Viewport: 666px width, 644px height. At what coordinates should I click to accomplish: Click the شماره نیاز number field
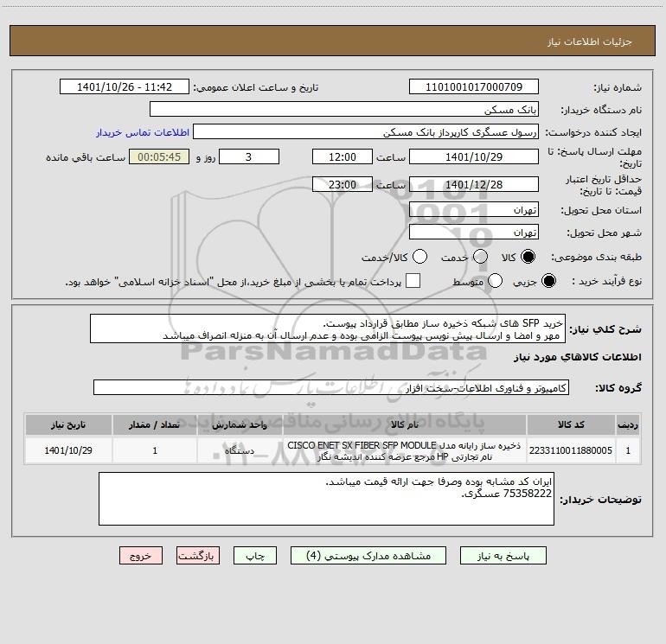(x=472, y=87)
